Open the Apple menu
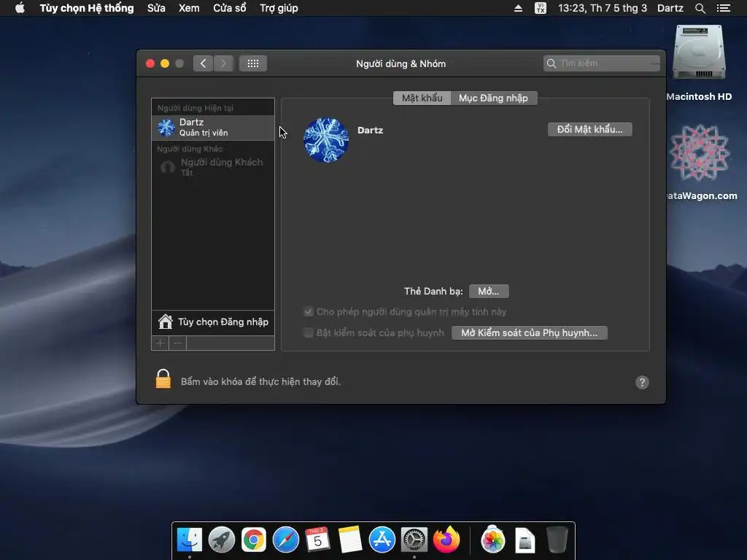747x560 pixels. (x=20, y=8)
